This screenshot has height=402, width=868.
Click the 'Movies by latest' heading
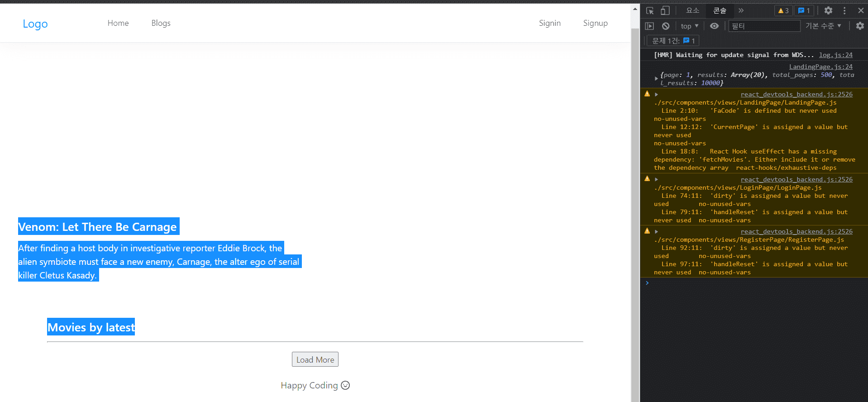coord(91,327)
